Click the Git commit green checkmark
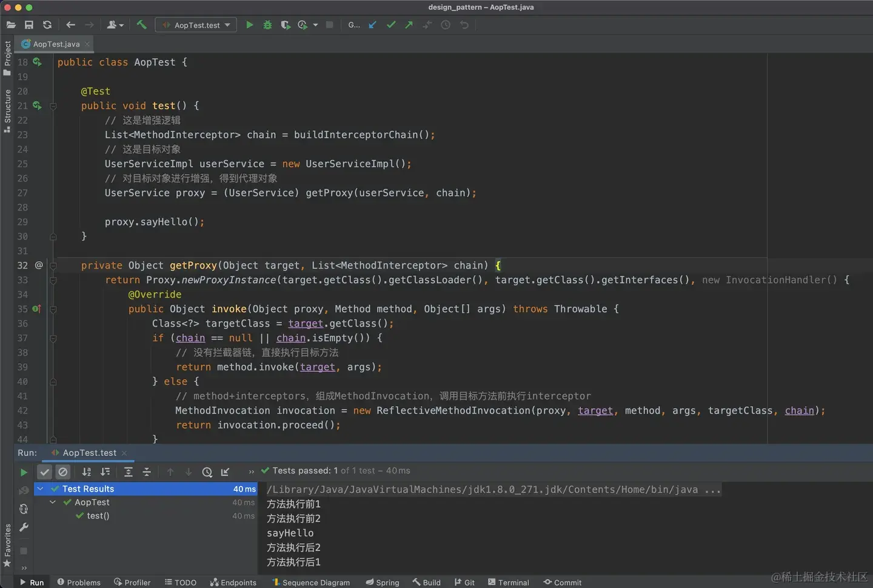 (x=391, y=25)
